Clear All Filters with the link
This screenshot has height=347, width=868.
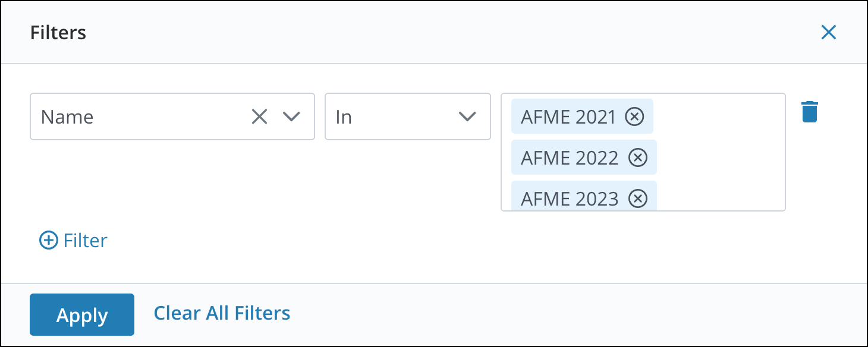[222, 313]
